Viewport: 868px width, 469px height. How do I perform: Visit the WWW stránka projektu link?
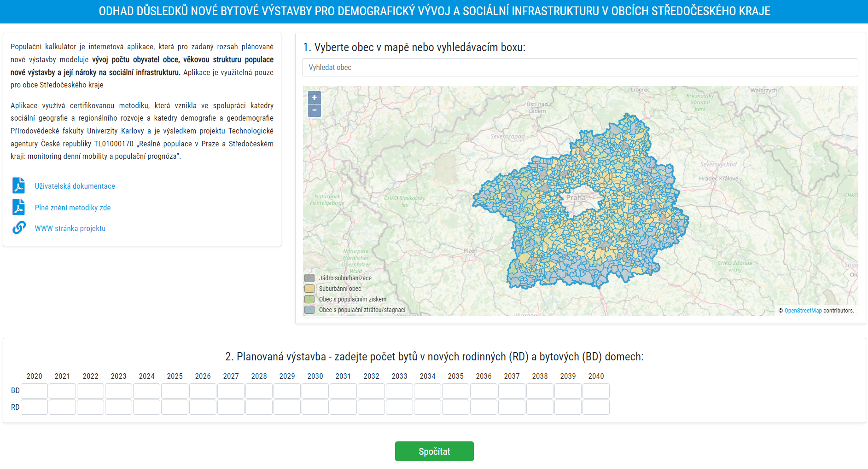click(70, 228)
